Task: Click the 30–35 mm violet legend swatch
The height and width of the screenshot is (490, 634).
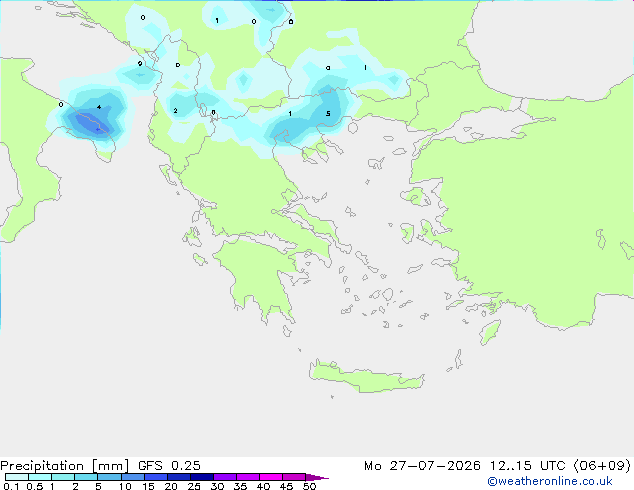Action: pyautogui.click(x=225, y=477)
